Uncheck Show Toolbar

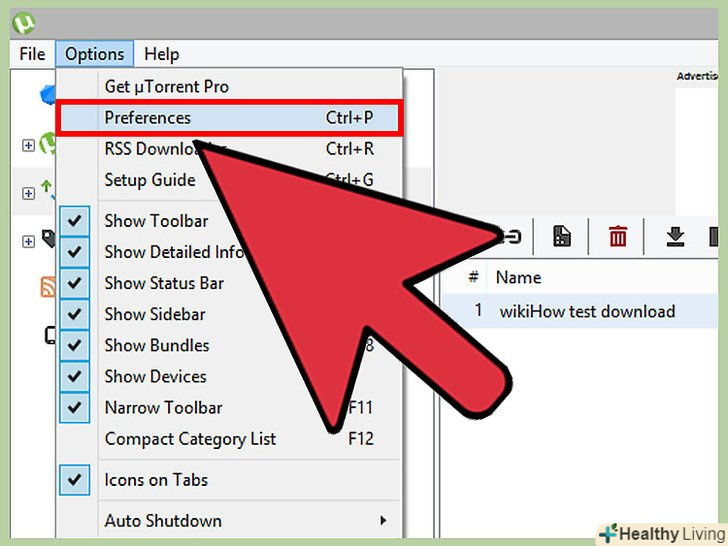74,221
